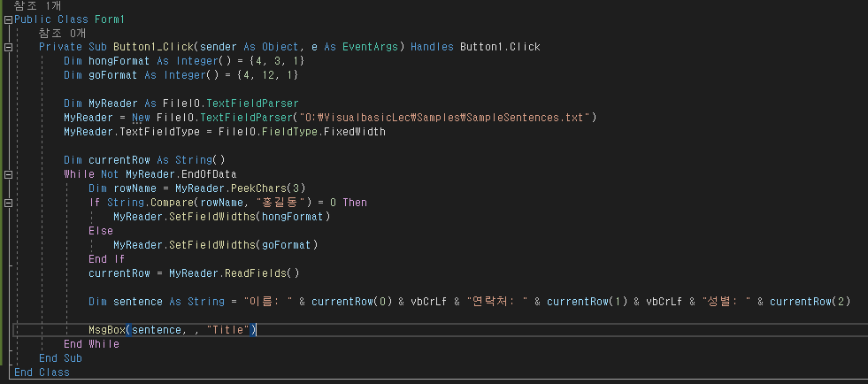Click the hongFormat variable declaration
The height and width of the screenshot is (384, 868).
point(119,61)
